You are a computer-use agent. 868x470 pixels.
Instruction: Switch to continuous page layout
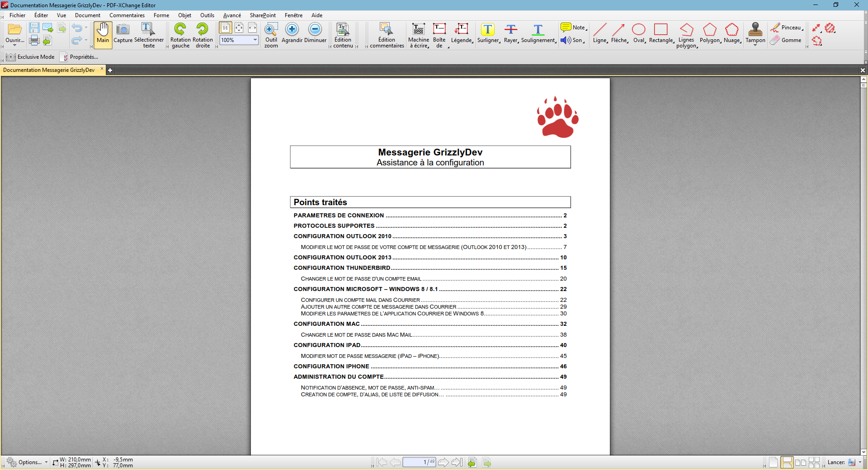(787, 462)
